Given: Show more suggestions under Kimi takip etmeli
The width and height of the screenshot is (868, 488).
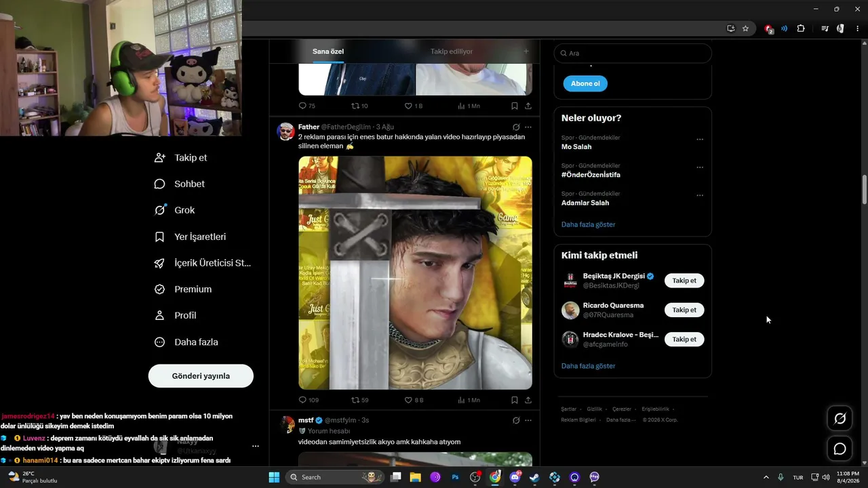Looking at the screenshot, I should pyautogui.click(x=589, y=366).
